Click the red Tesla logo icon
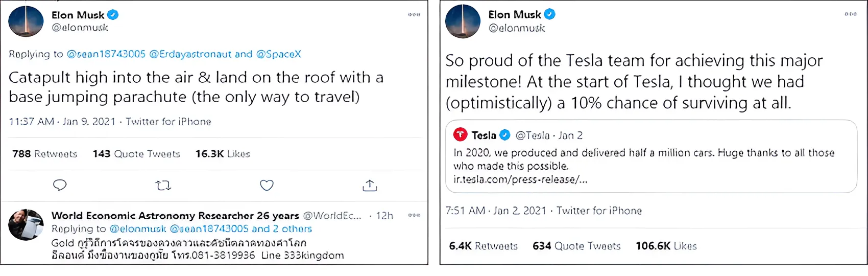The width and height of the screenshot is (868, 276). (x=461, y=135)
